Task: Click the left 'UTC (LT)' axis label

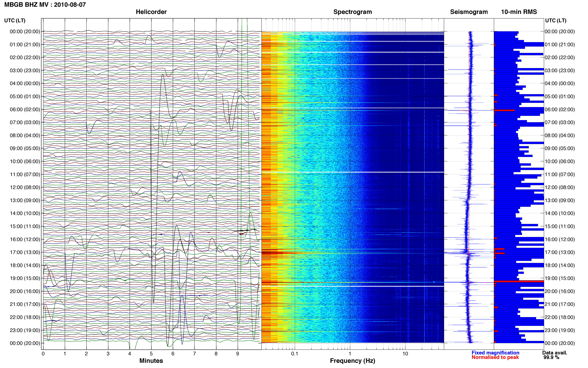Action: (x=15, y=20)
